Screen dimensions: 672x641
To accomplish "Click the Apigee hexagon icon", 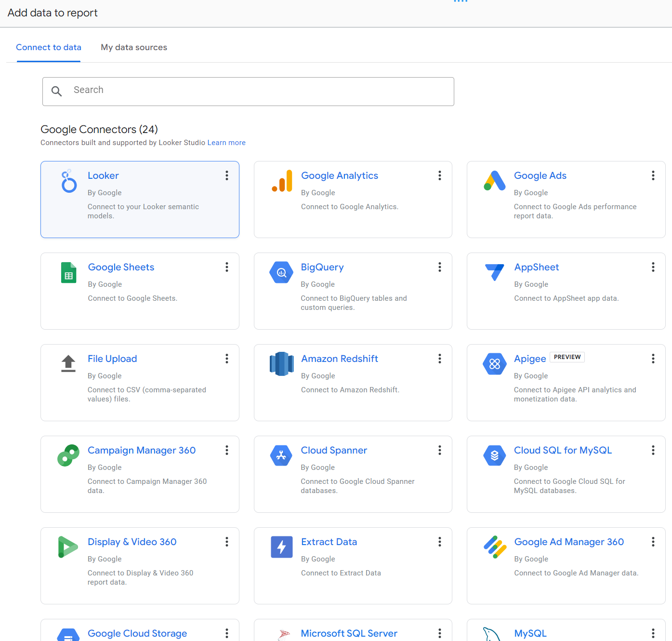I will (x=495, y=364).
